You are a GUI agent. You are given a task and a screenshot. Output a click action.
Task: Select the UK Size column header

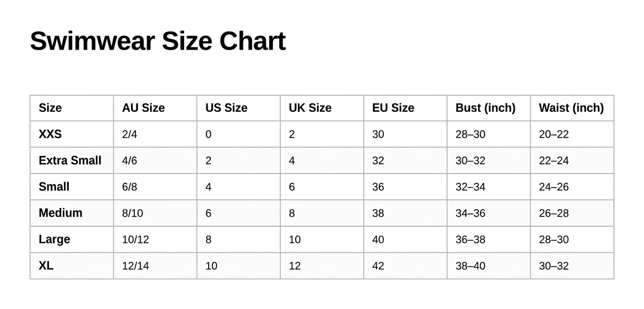click(x=310, y=108)
